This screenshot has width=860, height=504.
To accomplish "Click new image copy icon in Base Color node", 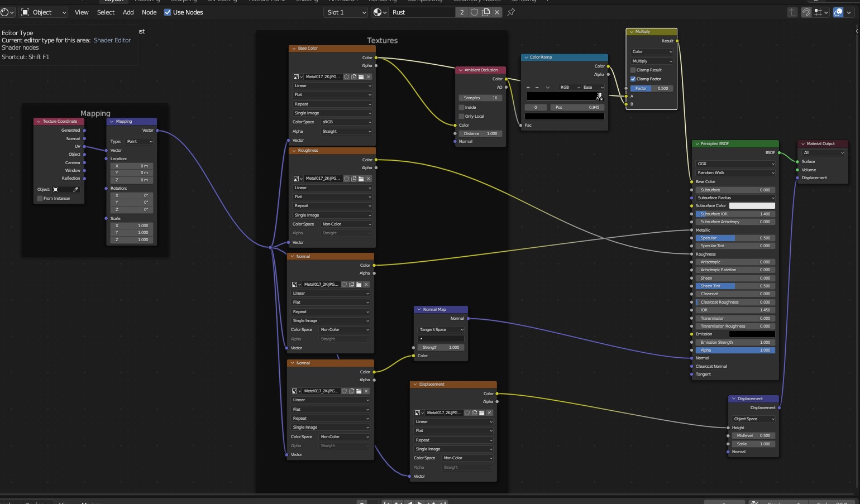I will 353,77.
